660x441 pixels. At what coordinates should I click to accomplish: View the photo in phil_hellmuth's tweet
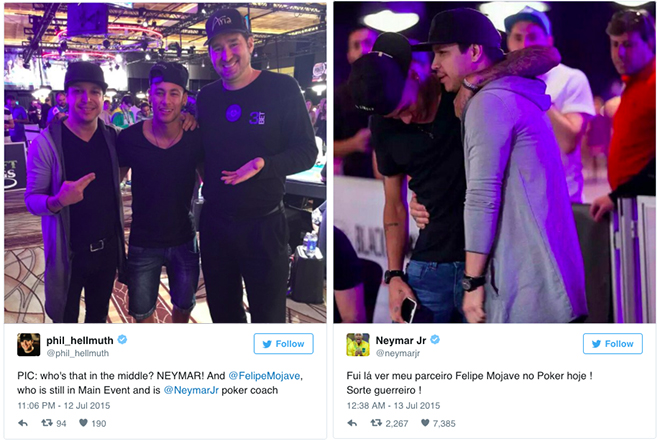[x=165, y=162]
